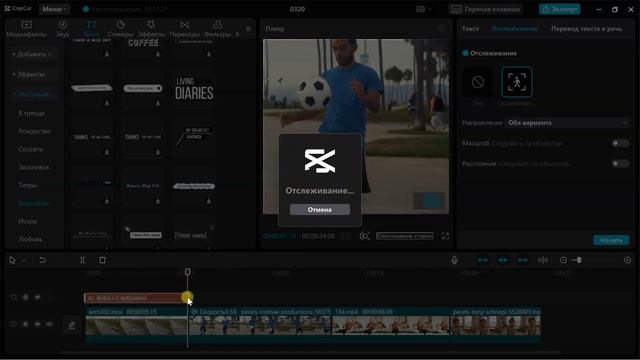640x360 pixels.
Task: Click the timeline fit icon at far right
Action: point(627,260)
